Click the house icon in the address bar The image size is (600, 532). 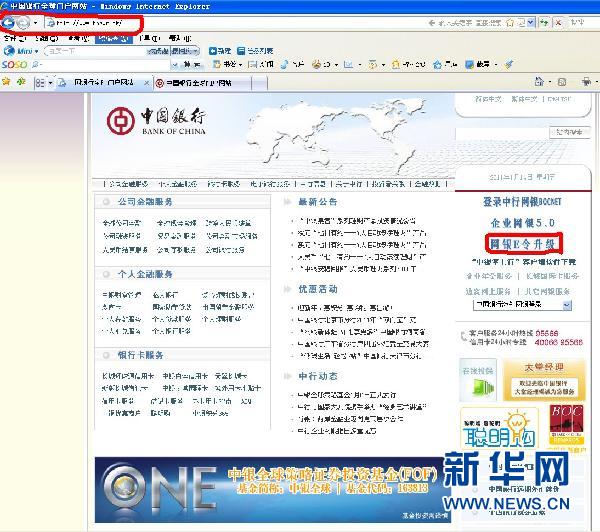pyautogui.click(x=510, y=23)
